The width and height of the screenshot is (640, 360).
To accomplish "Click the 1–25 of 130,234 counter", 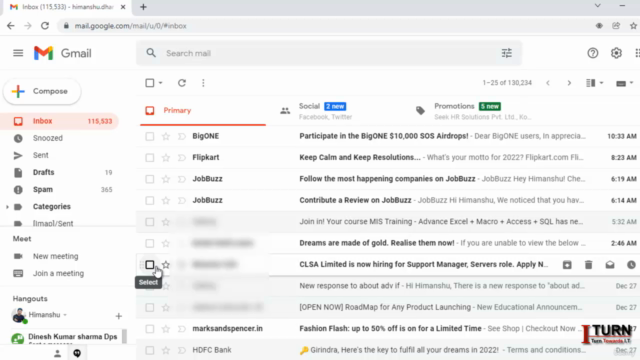I will [507, 83].
